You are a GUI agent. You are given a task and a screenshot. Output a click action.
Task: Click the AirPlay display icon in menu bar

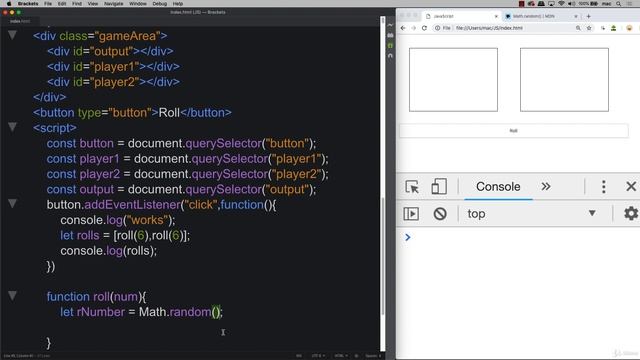tap(551, 4)
